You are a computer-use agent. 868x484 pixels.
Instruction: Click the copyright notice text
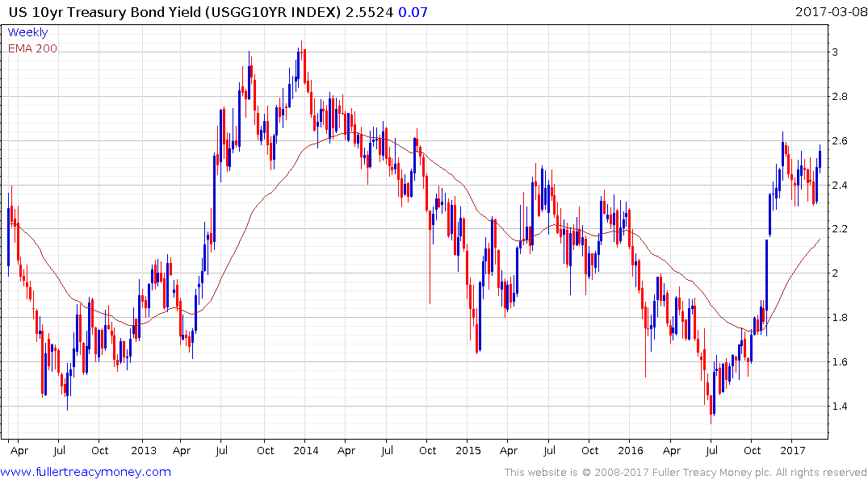pos(686,473)
